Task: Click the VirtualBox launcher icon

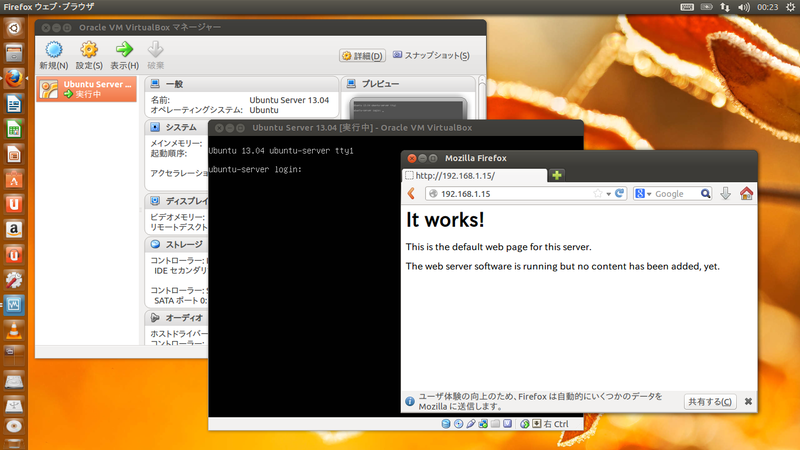Action: click(14, 305)
